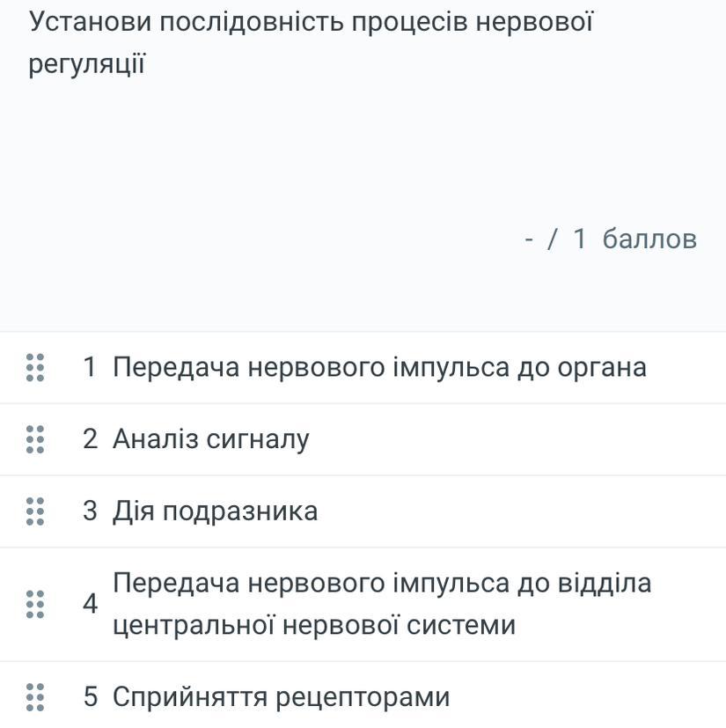This screenshot has width=726, height=728.
Task: Click position number 1 in the list
Action: point(90,367)
